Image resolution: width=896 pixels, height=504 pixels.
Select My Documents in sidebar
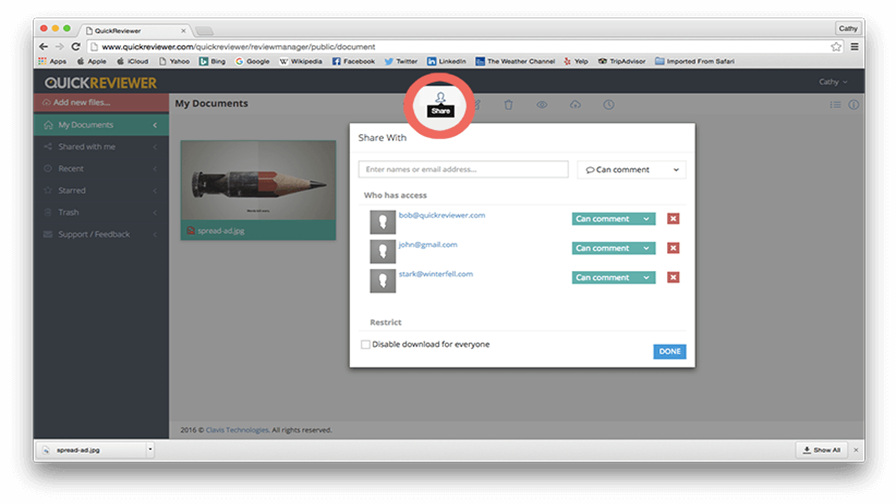(x=101, y=125)
